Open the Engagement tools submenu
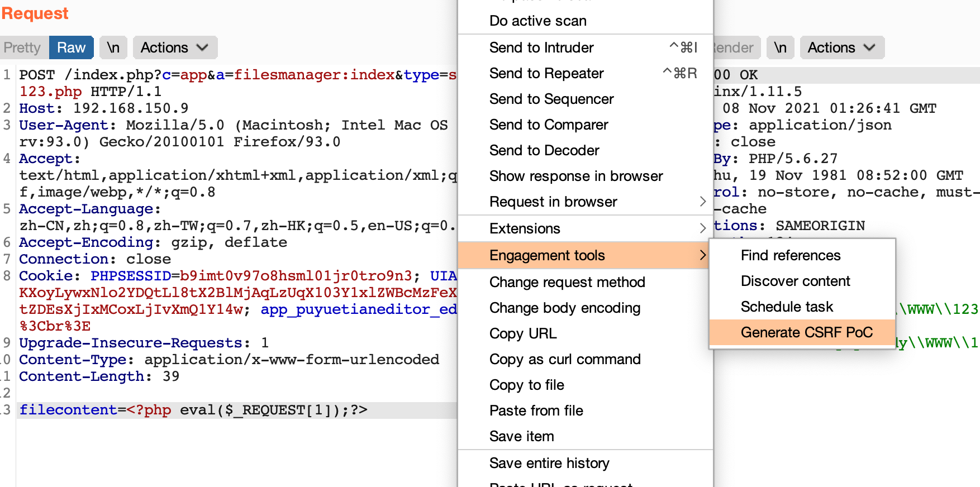The height and width of the screenshot is (487, 980). (585, 255)
